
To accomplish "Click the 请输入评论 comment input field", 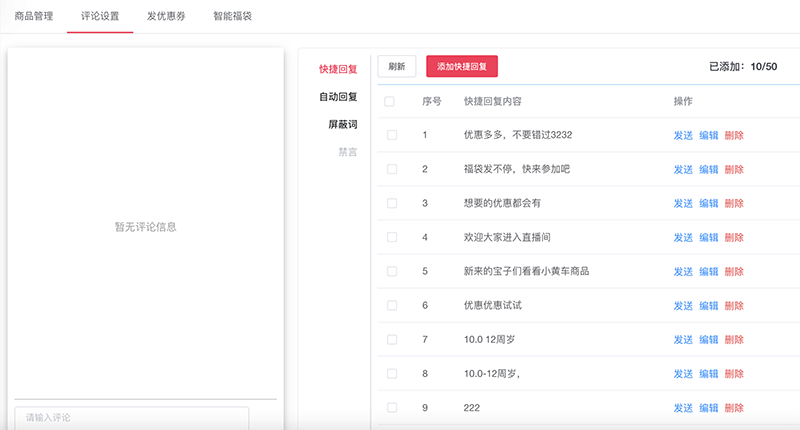I will (131, 417).
